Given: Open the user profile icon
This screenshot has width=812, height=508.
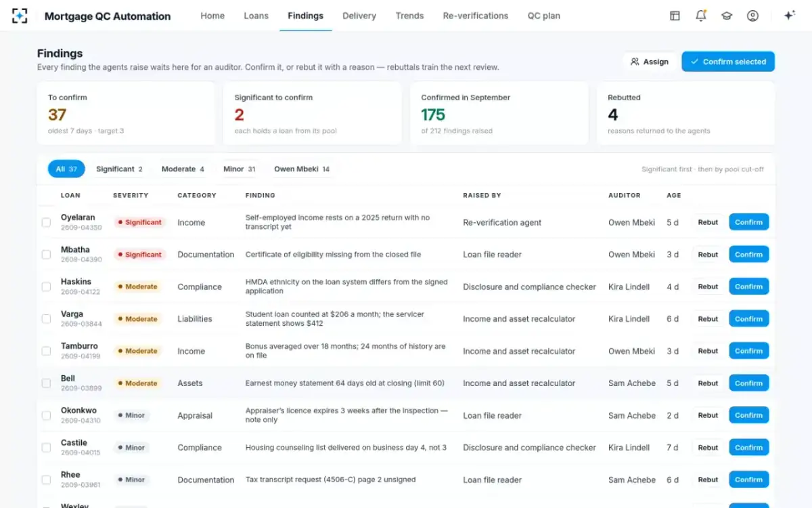Looking at the screenshot, I should pyautogui.click(x=752, y=16).
